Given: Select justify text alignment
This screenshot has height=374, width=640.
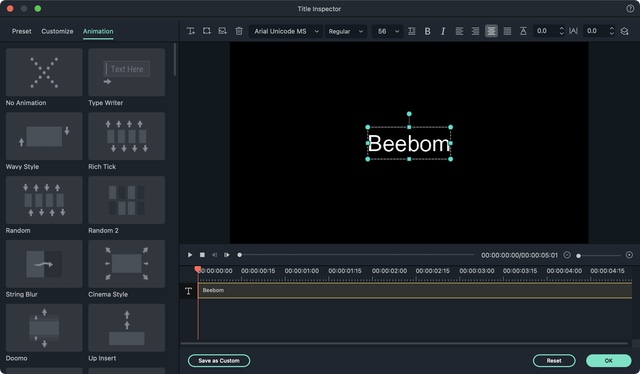Looking at the screenshot, I should click(507, 31).
